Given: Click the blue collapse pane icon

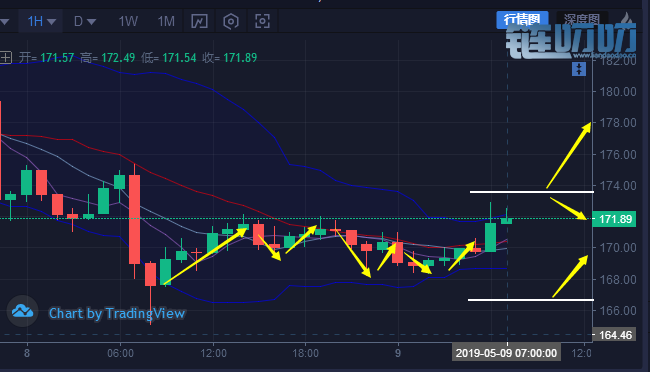Looking at the screenshot, I should [579, 69].
